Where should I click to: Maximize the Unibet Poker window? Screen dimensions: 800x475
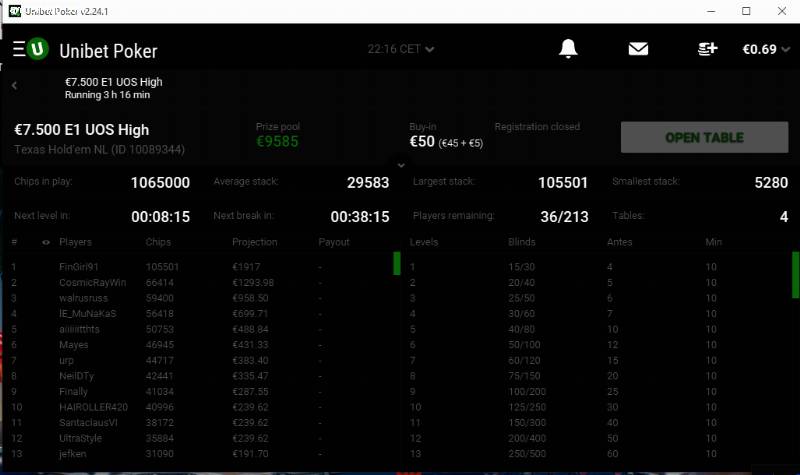tap(746, 11)
